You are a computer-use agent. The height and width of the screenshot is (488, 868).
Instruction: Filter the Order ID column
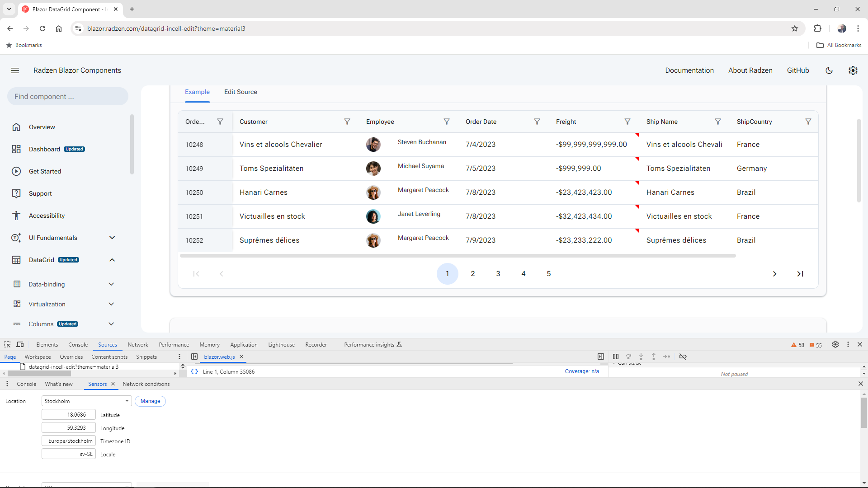pyautogui.click(x=220, y=122)
